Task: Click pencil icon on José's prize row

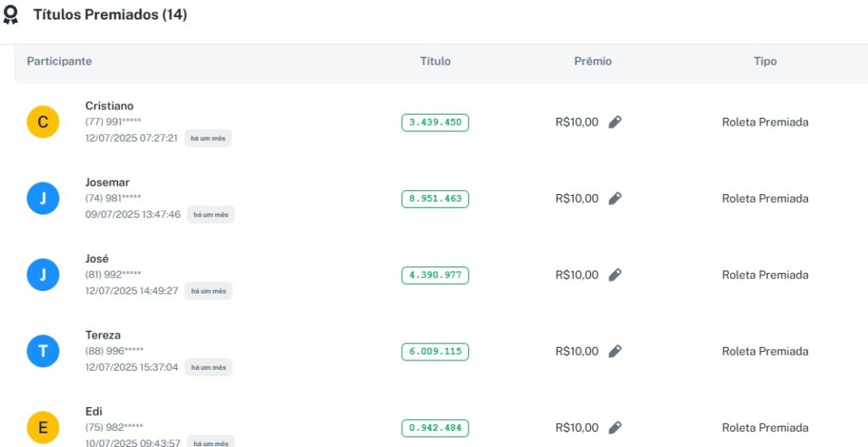Action: tap(615, 275)
